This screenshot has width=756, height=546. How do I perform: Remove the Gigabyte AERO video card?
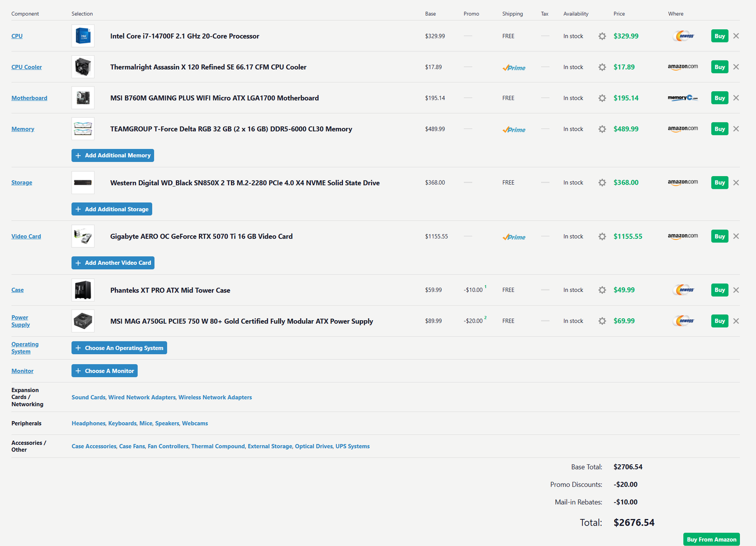point(736,237)
